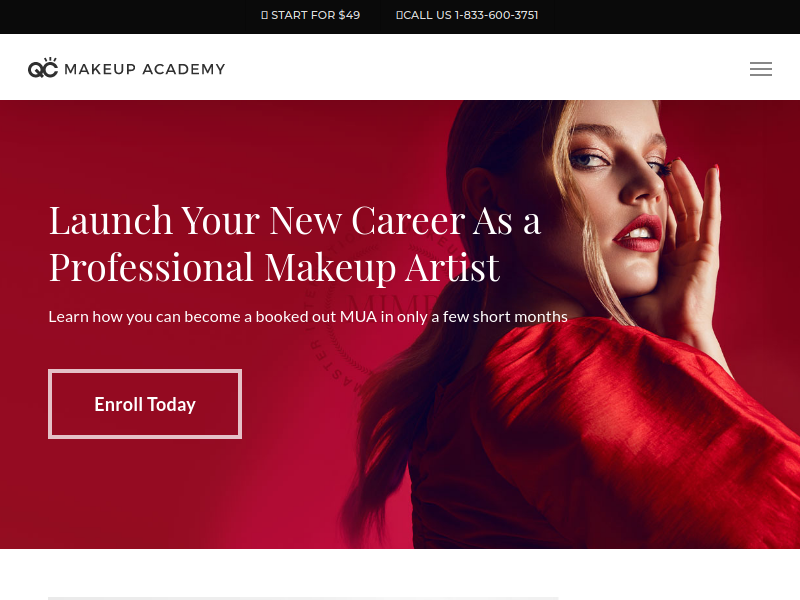Viewport: 800px width, 600px height.
Task: Click the QC eye logo icon
Action: [x=43, y=67]
